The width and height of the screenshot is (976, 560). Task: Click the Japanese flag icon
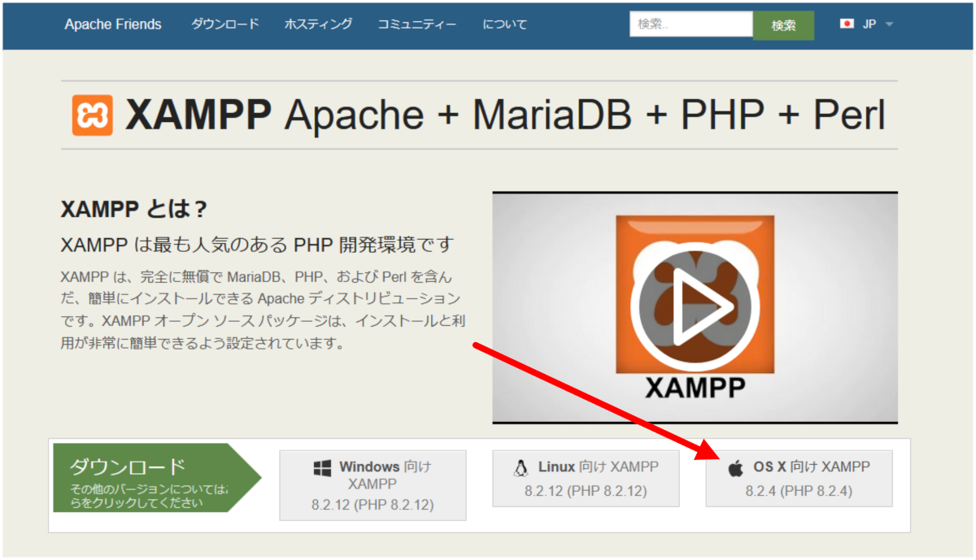tap(847, 24)
